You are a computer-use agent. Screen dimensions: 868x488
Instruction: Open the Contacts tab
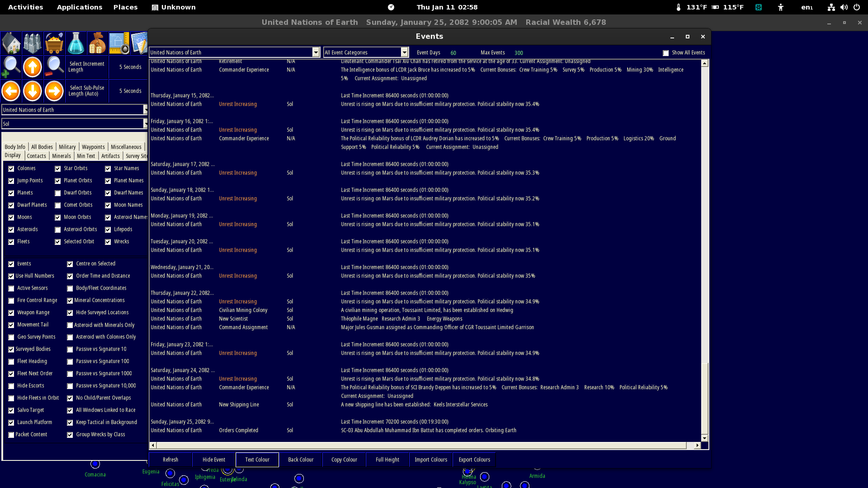37,156
